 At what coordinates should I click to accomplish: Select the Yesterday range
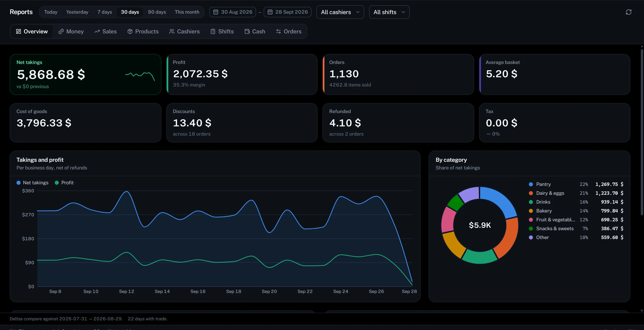click(x=77, y=12)
